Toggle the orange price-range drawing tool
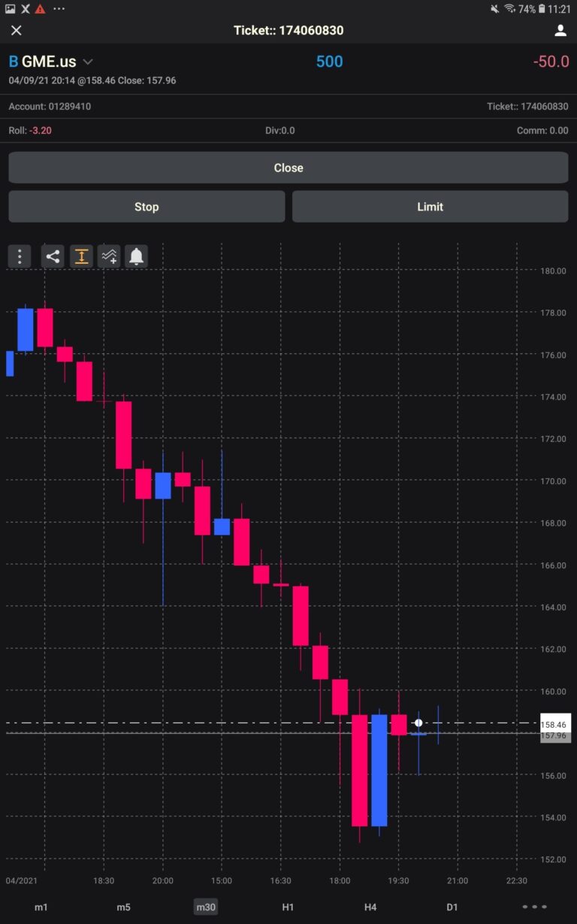This screenshot has height=924, width=577. [81, 256]
